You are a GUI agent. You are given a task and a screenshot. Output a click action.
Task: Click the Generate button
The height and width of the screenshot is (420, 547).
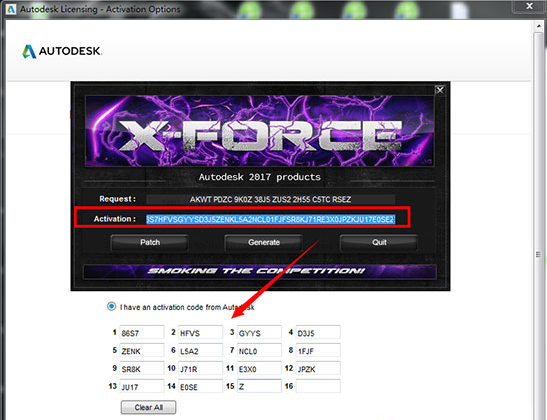pyautogui.click(x=264, y=242)
